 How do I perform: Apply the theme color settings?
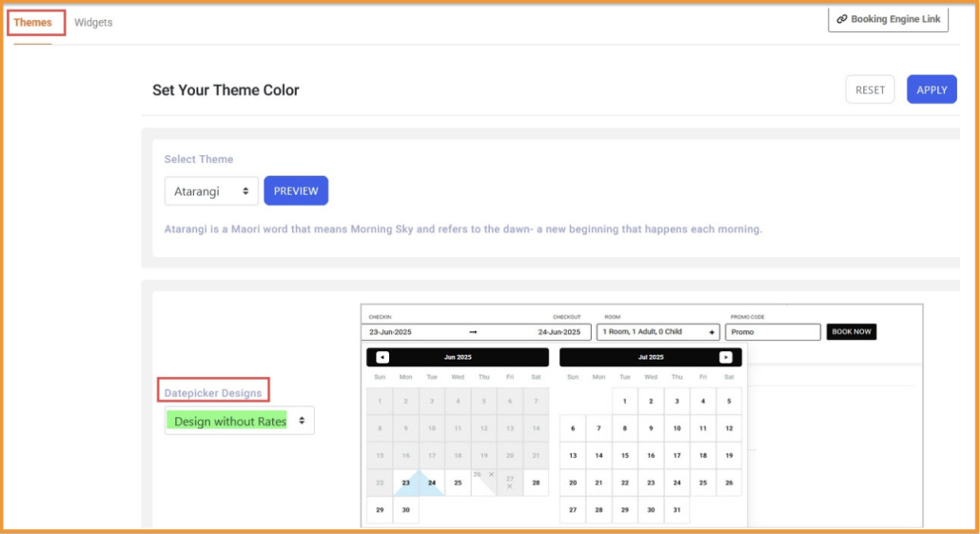(x=931, y=90)
